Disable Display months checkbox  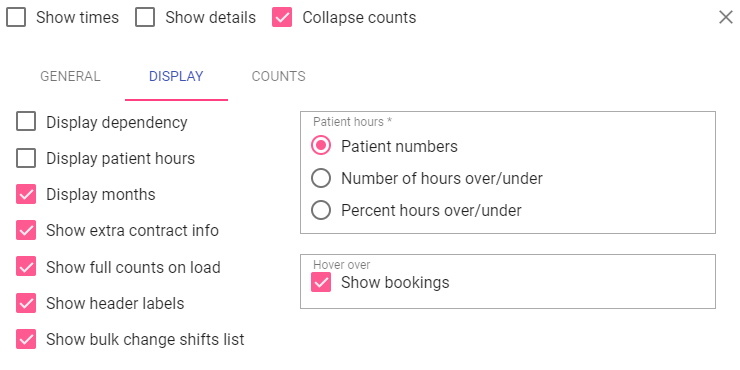pos(26,194)
